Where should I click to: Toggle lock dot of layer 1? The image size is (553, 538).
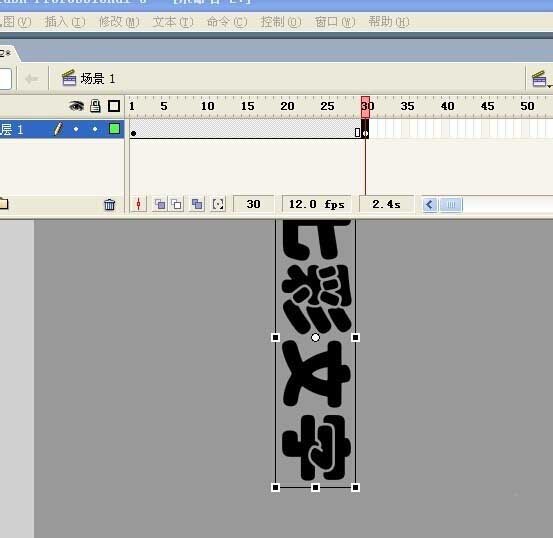pos(95,129)
